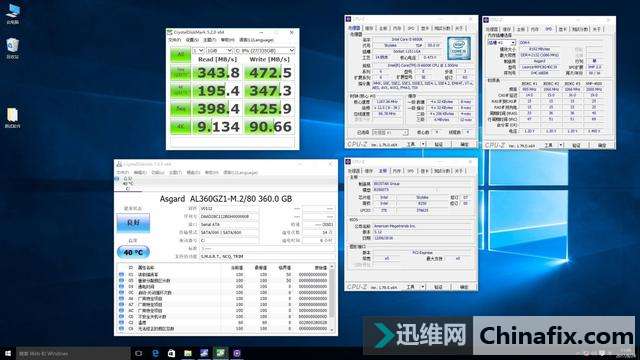The height and width of the screenshot is (360, 640).
Task: Open 工具 dropdown arrow in the CPU-Z mainboard window
Action: click(423, 287)
